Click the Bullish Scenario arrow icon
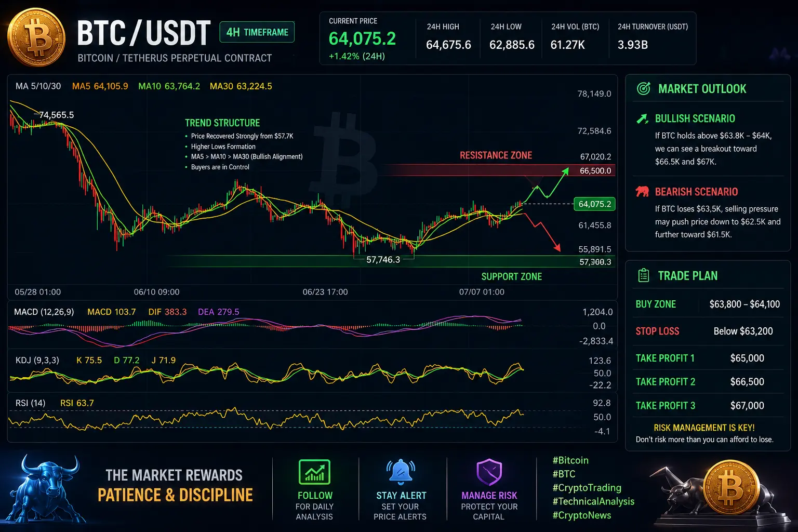The height and width of the screenshot is (532, 798). click(x=643, y=119)
